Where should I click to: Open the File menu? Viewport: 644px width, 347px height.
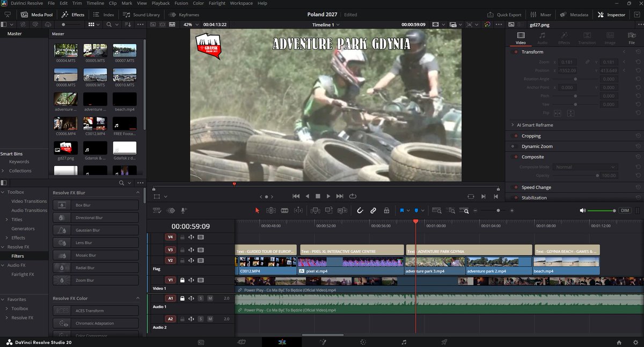(x=51, y=3)
